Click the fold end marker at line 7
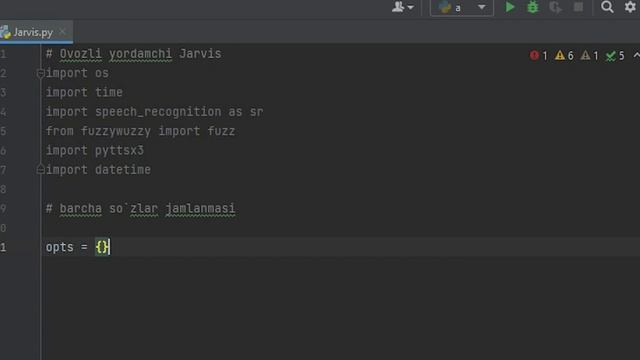Viewport: 640px width, 360px height. (40, 169)
